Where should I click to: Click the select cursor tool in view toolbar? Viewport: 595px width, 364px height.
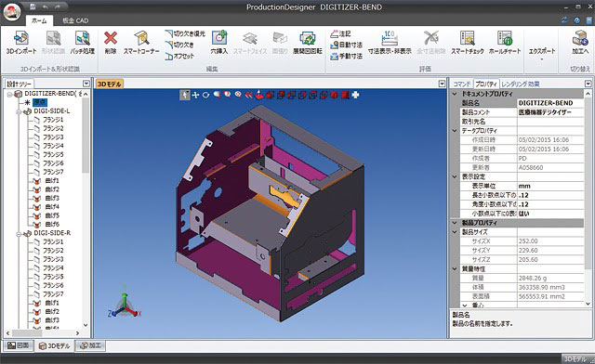click(x=185, y=95)
